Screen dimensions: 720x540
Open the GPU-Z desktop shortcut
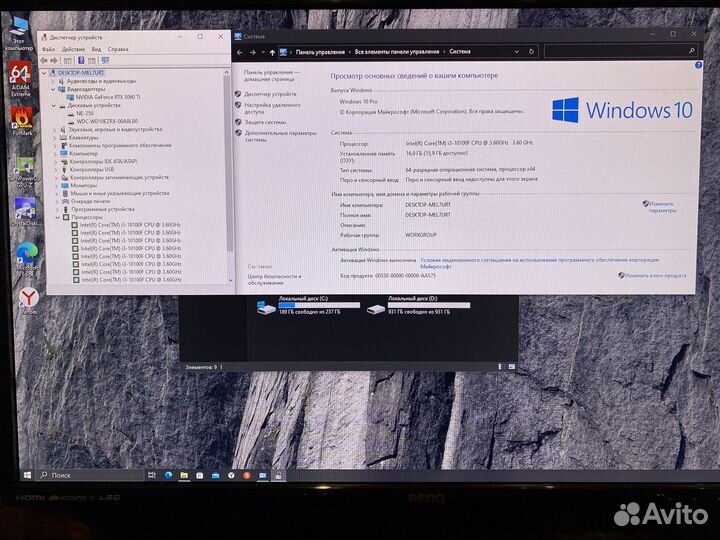[24, 172]
